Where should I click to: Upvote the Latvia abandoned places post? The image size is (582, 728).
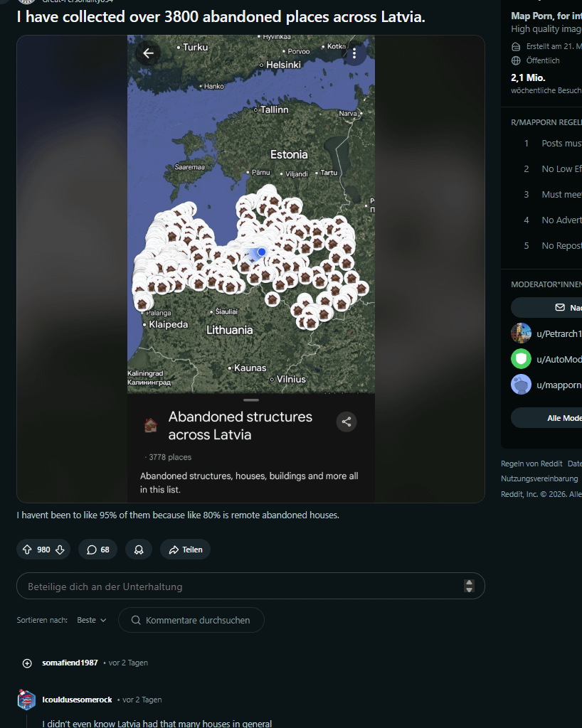27,550
